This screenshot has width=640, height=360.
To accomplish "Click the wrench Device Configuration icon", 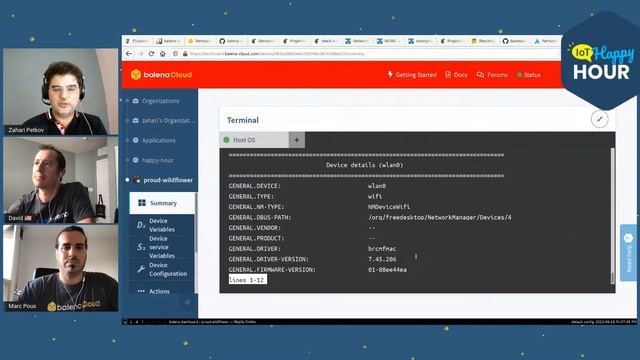I will [x=141, y=269].
